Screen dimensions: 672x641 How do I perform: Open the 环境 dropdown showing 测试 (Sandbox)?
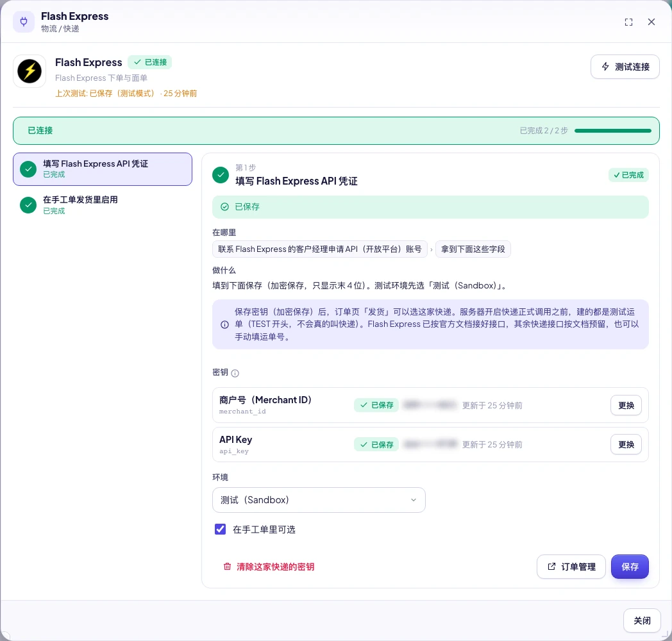319,500
